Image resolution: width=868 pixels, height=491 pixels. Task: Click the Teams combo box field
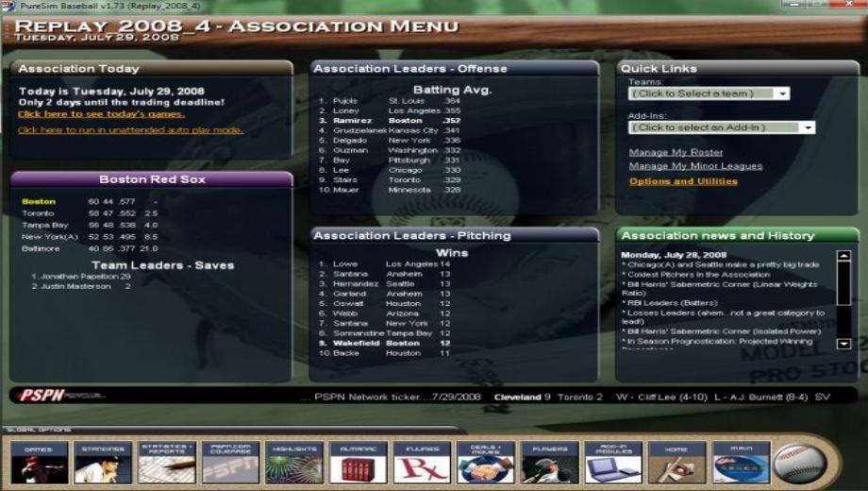pos(709,93)
